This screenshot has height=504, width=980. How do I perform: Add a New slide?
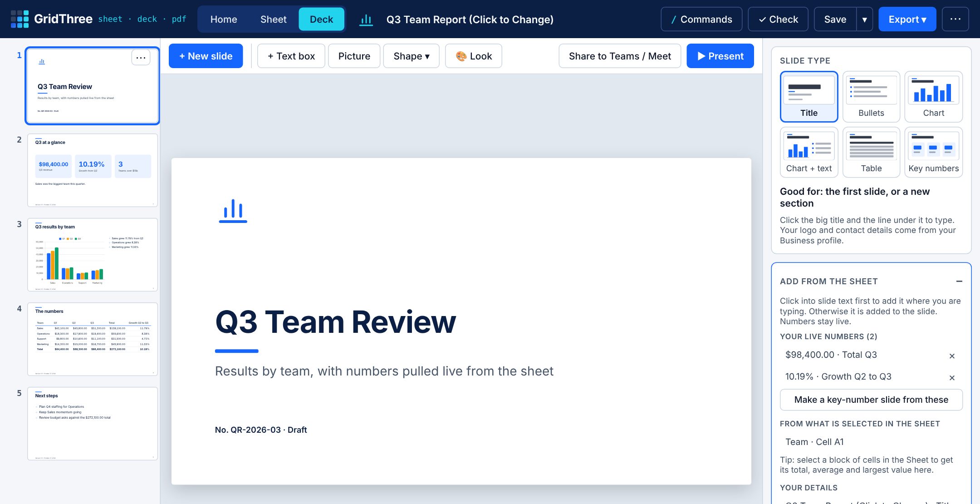[206, 56]
